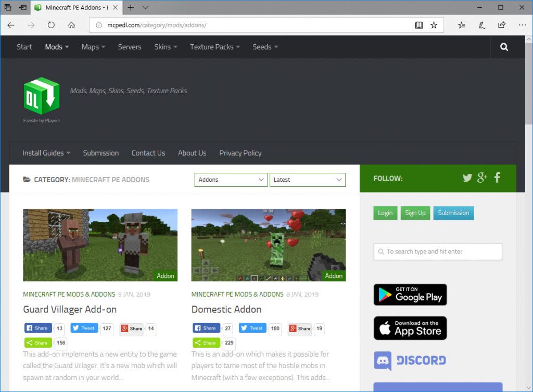This screenshot has height=392, width=533.
Task: Open the site search magnifier icon
Action: (x=504, y=47)
